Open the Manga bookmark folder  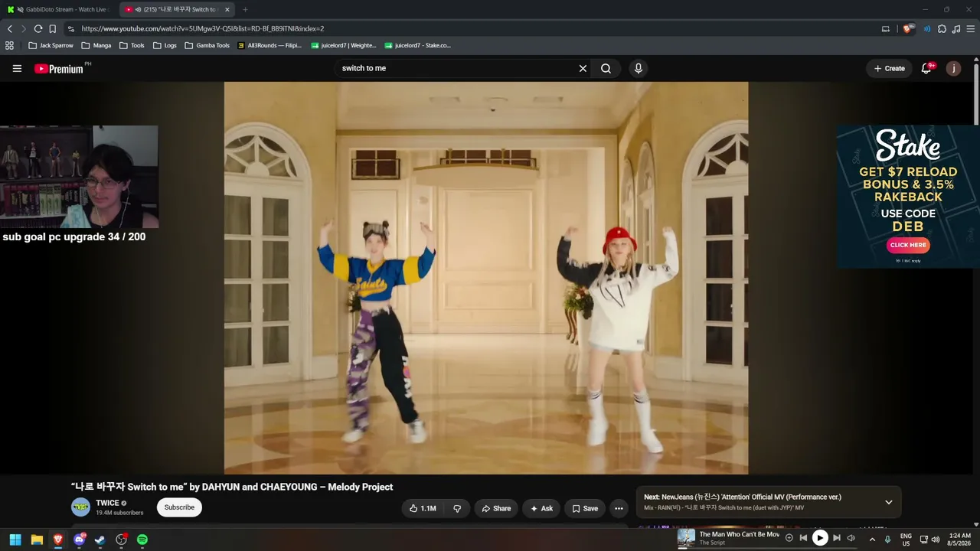tap(96, 46)
